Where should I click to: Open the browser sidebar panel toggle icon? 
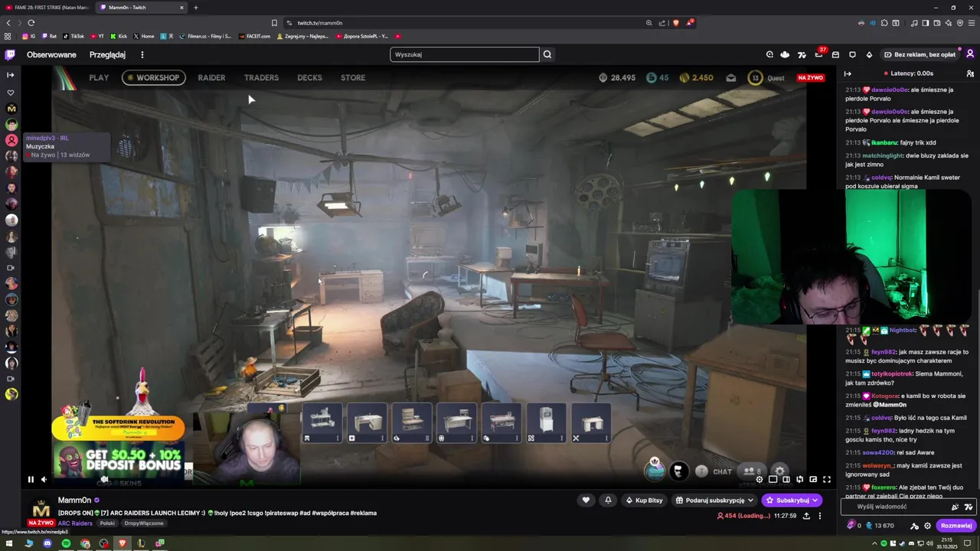tap(925, 23)
